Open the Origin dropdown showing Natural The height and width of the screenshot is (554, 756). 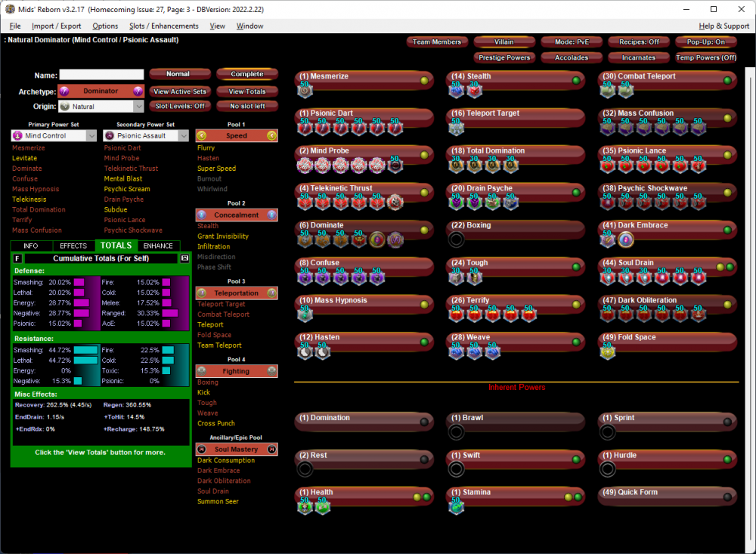[101, 107]
